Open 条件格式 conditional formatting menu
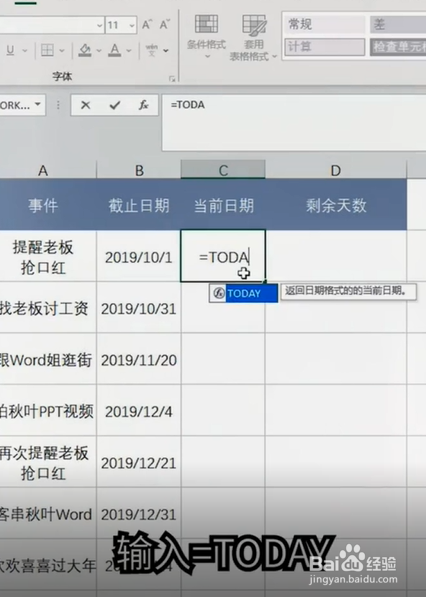The height and width of the screenshot is (597, 426). pyautogui.click(x=207, y=37)
